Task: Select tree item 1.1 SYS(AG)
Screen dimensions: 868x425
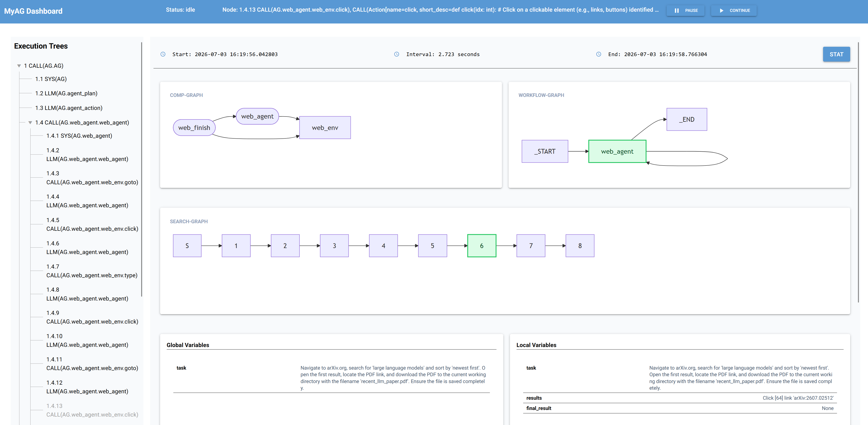Action: (x=51, y=79)
